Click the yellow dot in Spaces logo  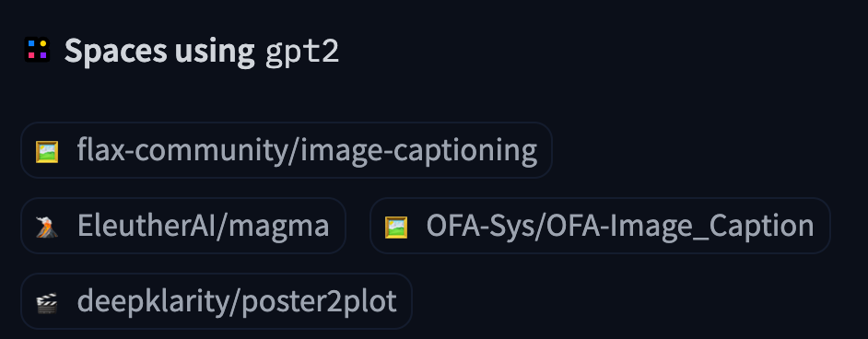click(x=43, y=43)
